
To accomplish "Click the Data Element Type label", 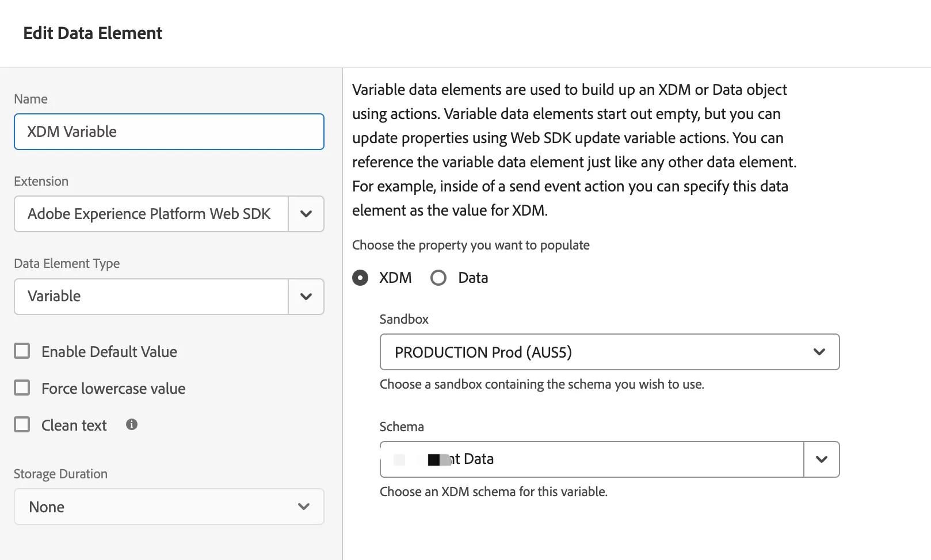I will (67, 263).
